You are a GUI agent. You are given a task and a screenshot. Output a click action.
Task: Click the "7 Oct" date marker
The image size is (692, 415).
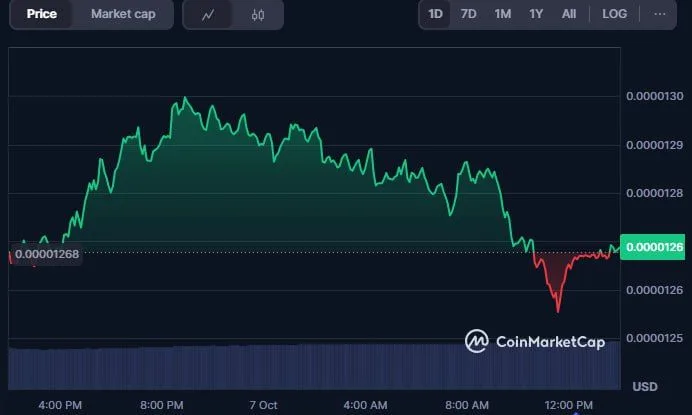click(263, 405)
